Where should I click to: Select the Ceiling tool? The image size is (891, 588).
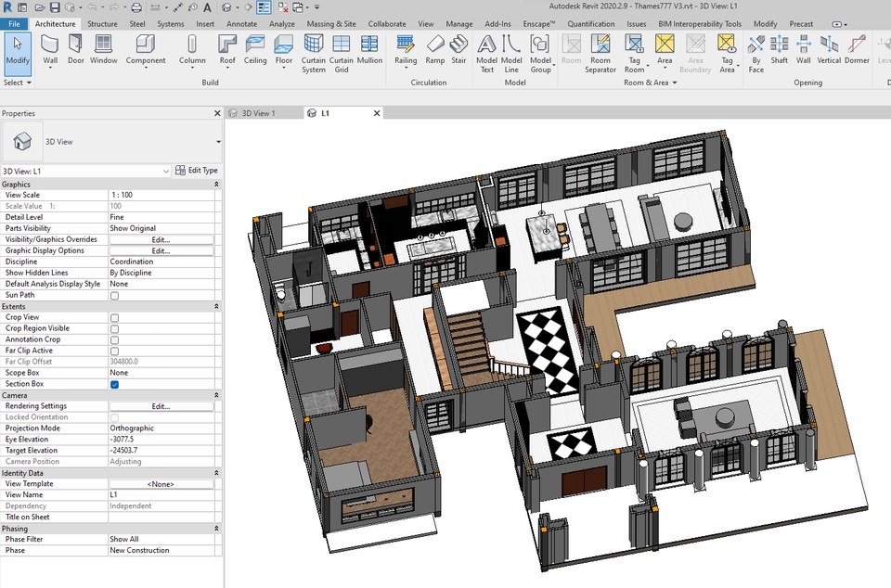255,50
